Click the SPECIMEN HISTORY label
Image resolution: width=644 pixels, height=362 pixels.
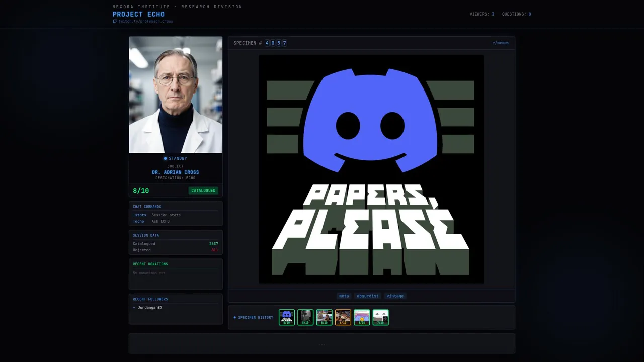(x=256, y=318)
